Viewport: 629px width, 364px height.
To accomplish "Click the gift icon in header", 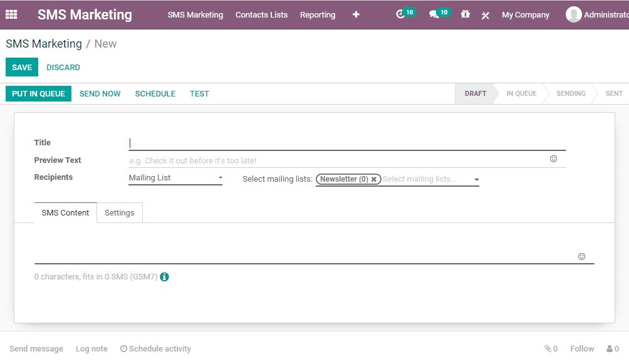I will 465,14.
